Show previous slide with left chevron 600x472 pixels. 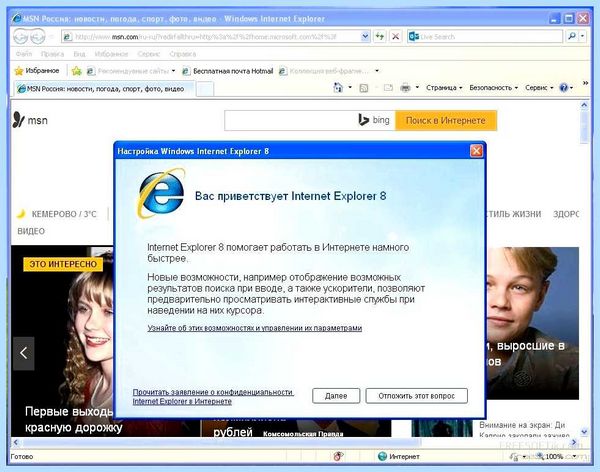point(24,353)
